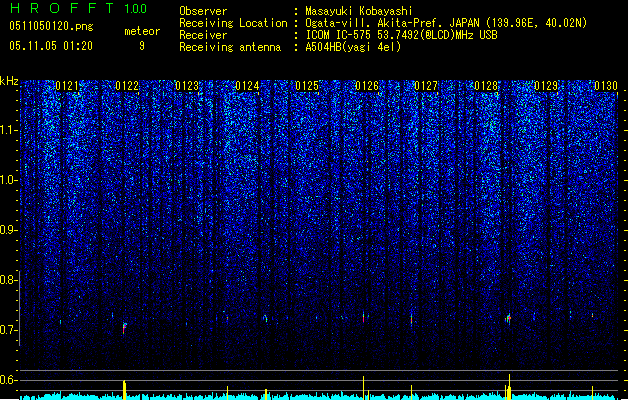
Task: Click the Receiving antenna label
Action: pos(230,47)
